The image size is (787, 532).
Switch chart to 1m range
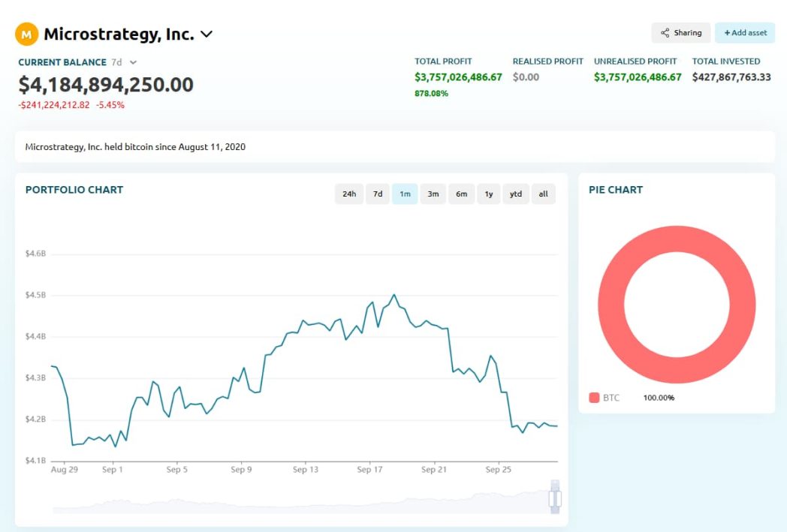(x=405, y=194)
